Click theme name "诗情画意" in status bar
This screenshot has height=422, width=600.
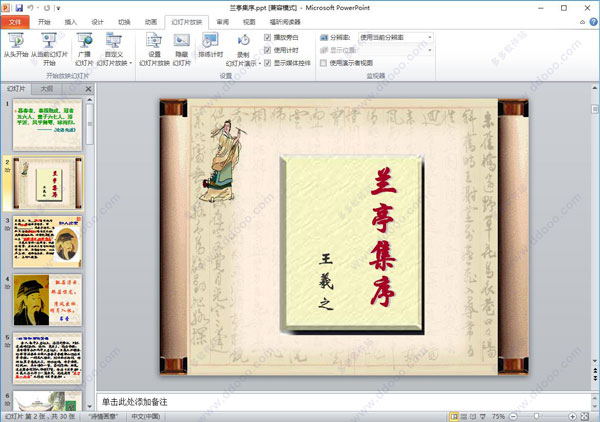103,416
